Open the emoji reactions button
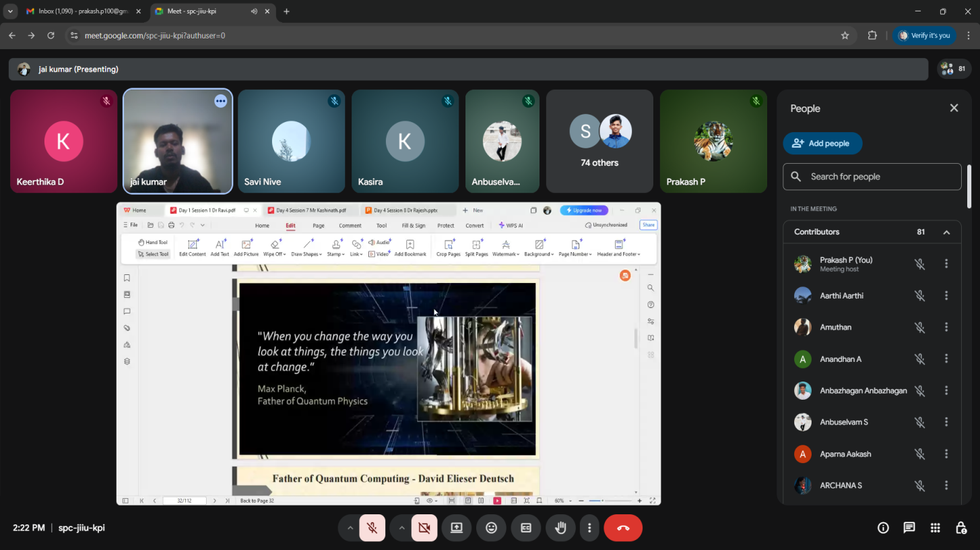The width and height of the screenshot is (980, 550). click(x=491, y=528)
